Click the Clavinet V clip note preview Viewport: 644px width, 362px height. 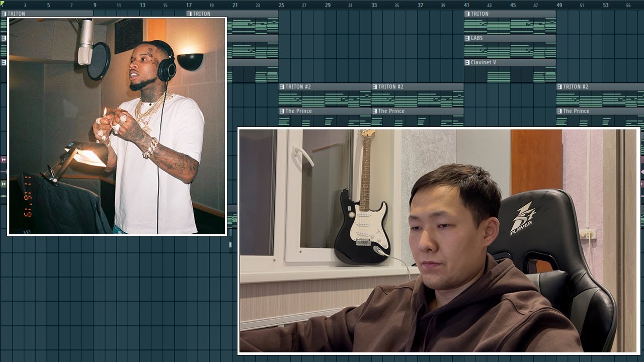click(x=510, y=74)
